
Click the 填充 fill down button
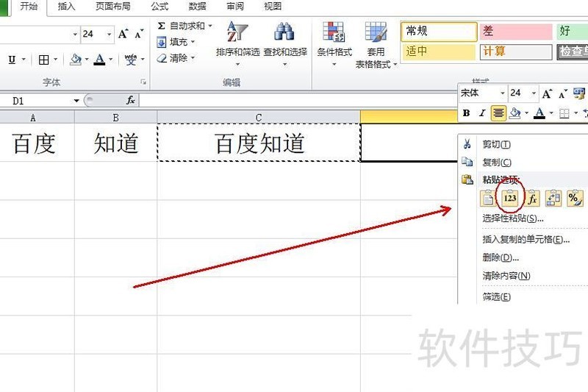[176, 42]
